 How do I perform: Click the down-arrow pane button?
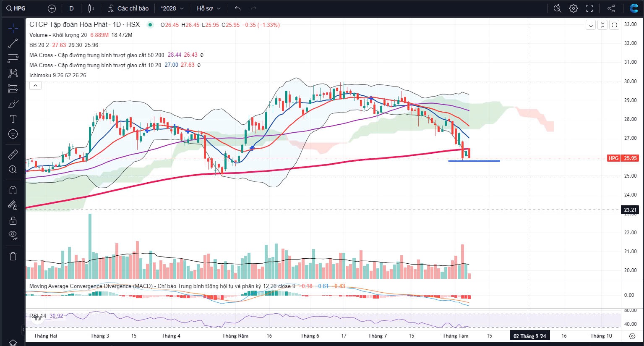[x=591, y=25]
